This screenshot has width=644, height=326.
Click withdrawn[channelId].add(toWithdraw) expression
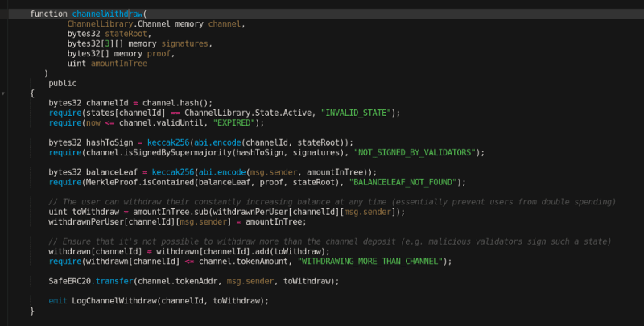(x=241, y=251)
